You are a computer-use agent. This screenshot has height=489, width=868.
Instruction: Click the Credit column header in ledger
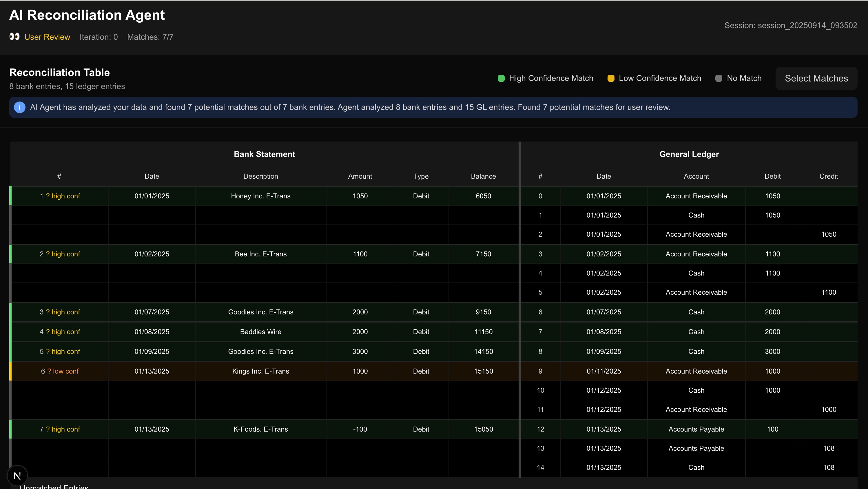828,176
